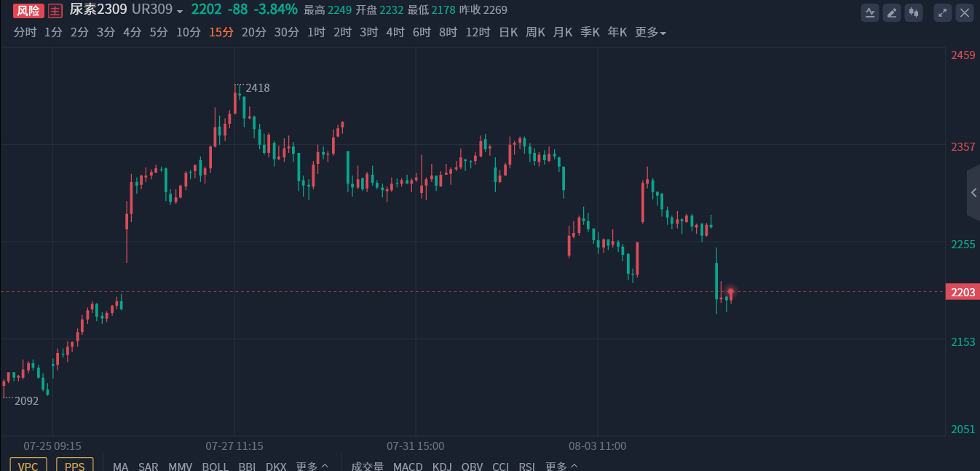980x471 pixels.
Task: Expand the 更多 timeframe dropdown
Action: [650, 32]
